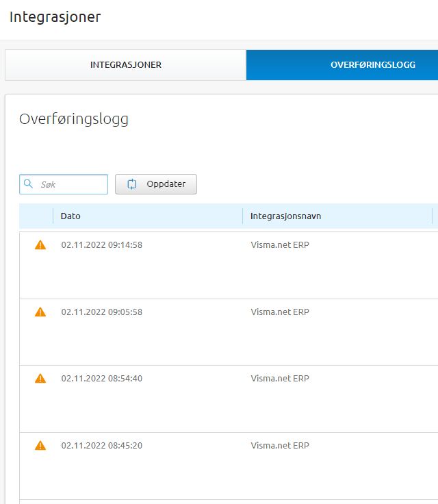Click Visma.net ERP in the 08:54:40 row
The image size is (438, 504).
[280, 379]
